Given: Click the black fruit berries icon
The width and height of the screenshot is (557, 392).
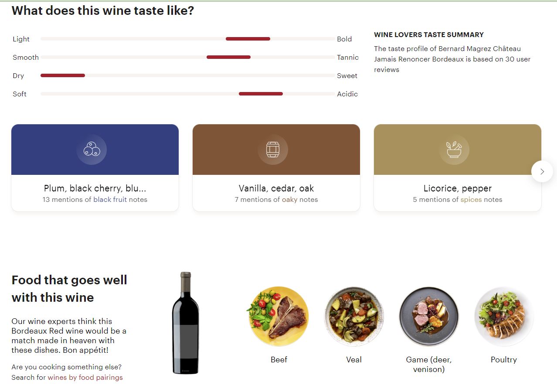Looking at the screenshot, I should point(92,150).
